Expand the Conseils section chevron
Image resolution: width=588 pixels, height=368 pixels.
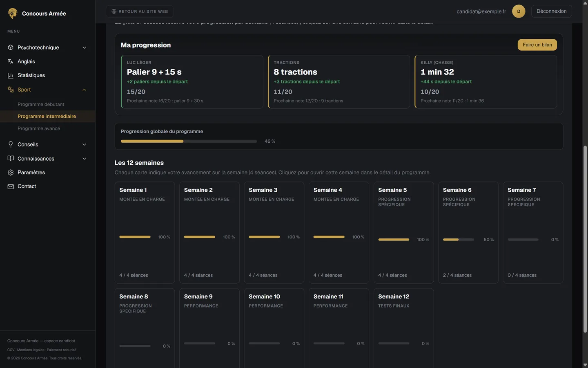(x=85, y=144)
